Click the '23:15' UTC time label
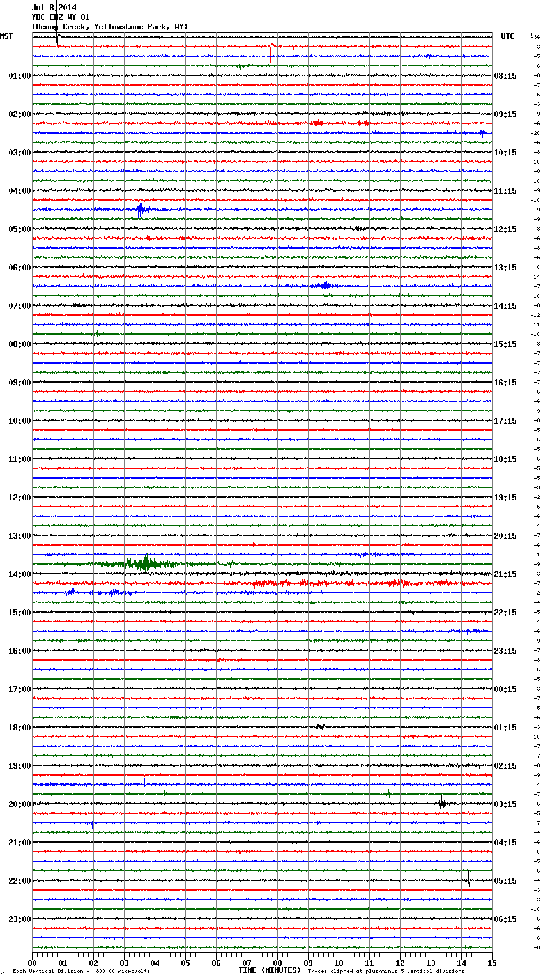 coord(505,651)
